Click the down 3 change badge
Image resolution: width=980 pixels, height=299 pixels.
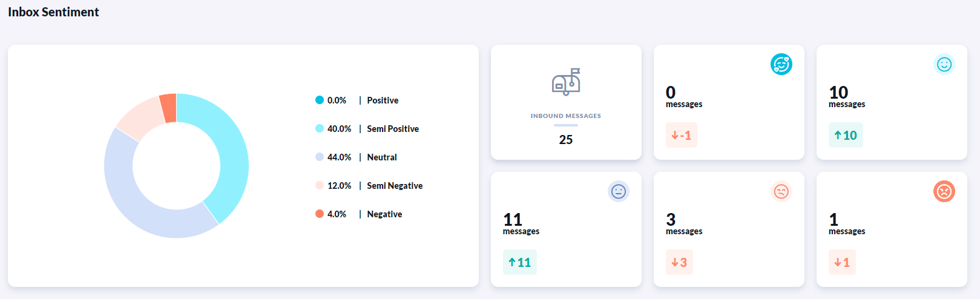pos(679,263)
